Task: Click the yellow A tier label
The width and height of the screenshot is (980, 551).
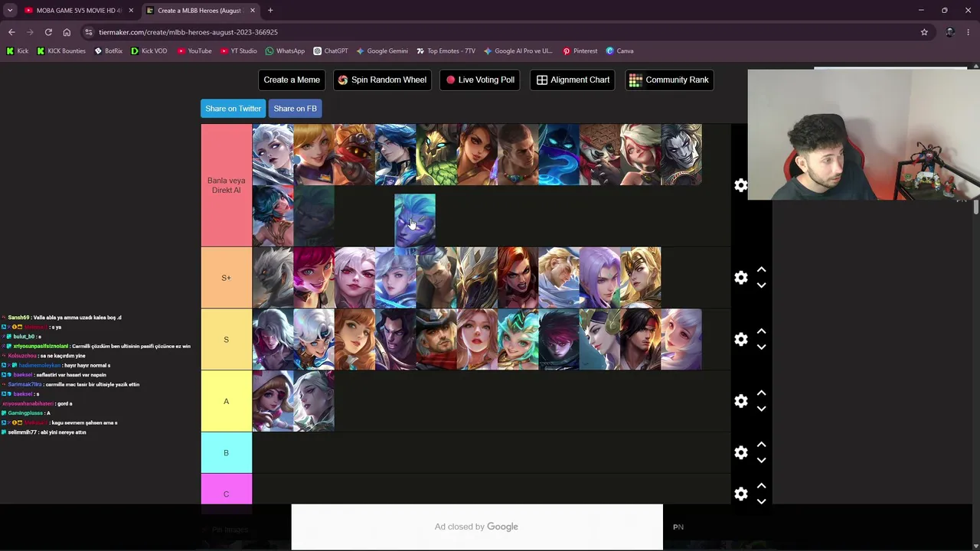Action: click(226, 401)
